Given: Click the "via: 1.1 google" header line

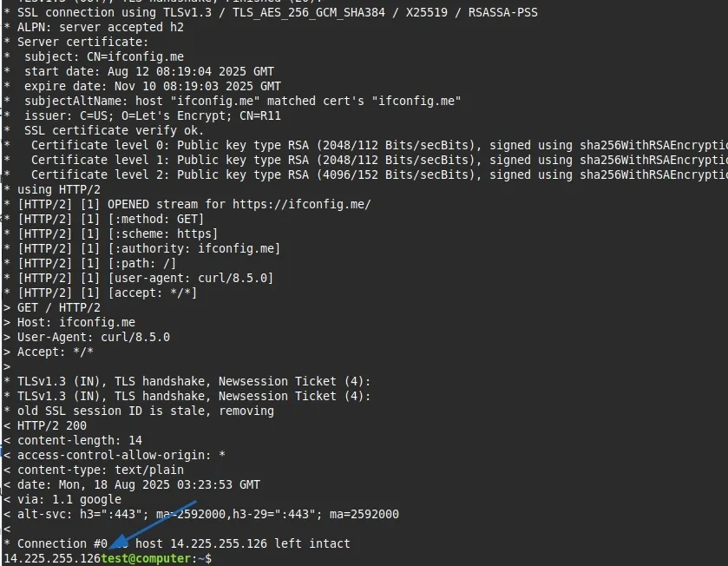Looking at the screenshot, I should pyautogui.click(x=69, y=499).
